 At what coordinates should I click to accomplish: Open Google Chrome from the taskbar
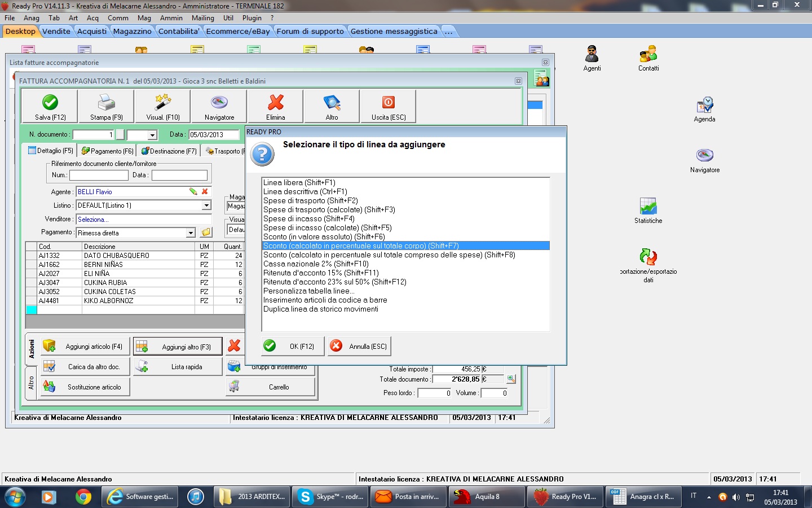pos(83,497)
